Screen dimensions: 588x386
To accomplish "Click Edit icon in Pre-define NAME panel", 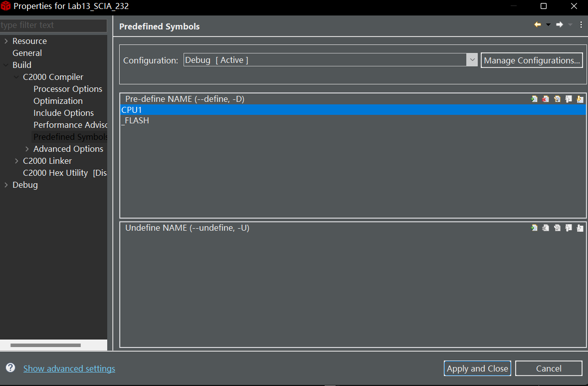I will (557, 99).
